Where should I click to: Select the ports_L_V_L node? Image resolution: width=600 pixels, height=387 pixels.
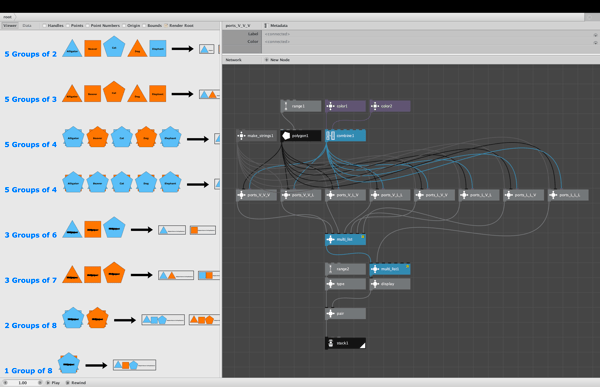pyautogui.click(x=479, y=195)
